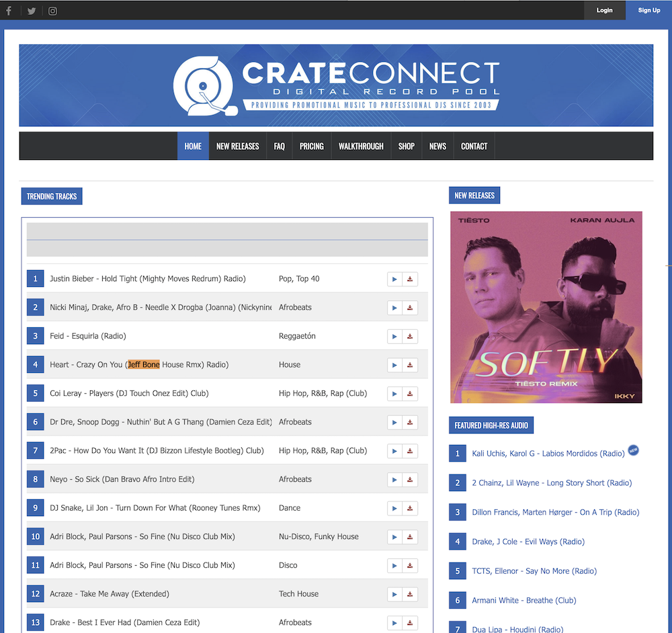This screenshot has height=633, width=672.
Task: Open Kali Uchis, Karol G - Labios Mordidos
Action: pyautogui.click(x=548, y=454)
